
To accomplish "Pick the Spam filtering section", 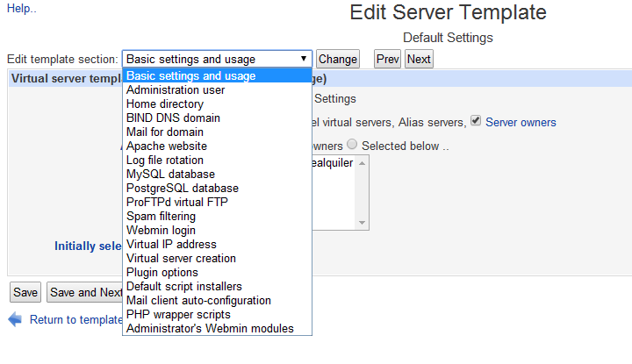I will click(162, 217).
